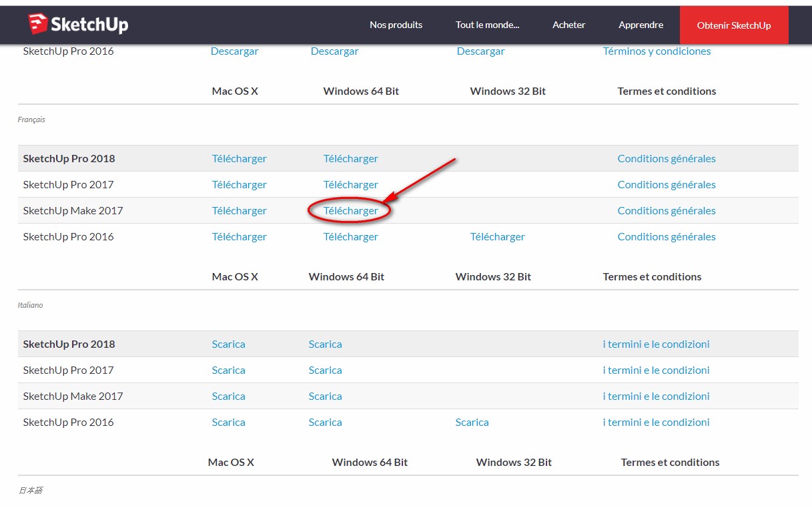
Task: Open the Nos produits menu
Action: (x=396, y=25)
